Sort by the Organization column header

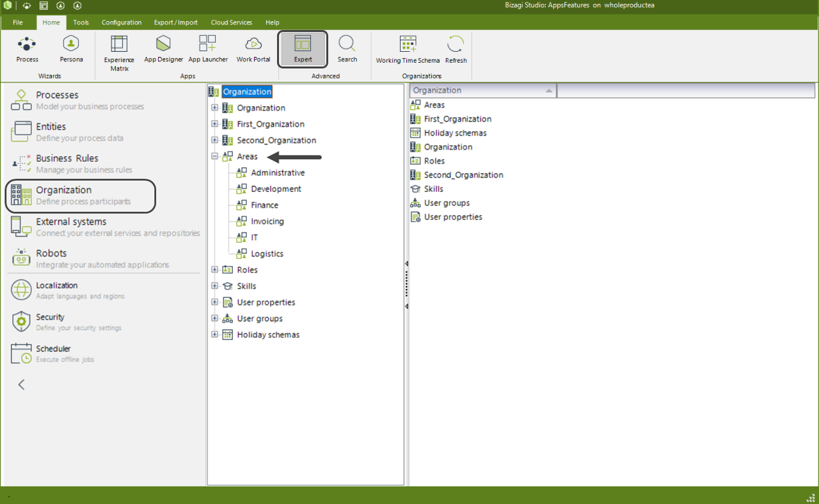(483, 90)
